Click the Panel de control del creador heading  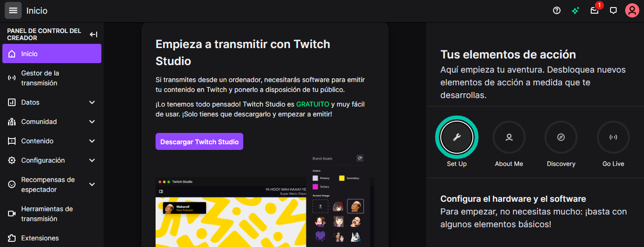[x=44, y=34]
